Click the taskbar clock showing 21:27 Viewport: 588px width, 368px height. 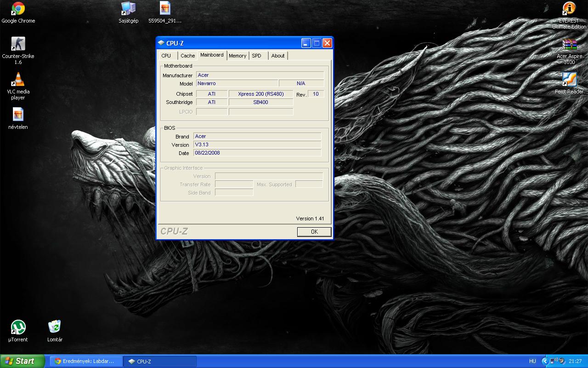[575, 361]
